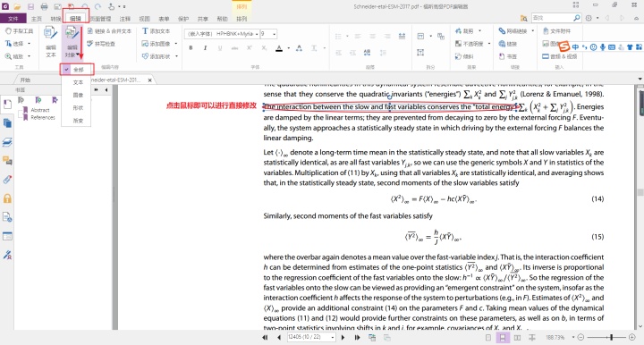Choose 图像 (Image) in the dropdown menu
The image size is (644, 345).
78,95
